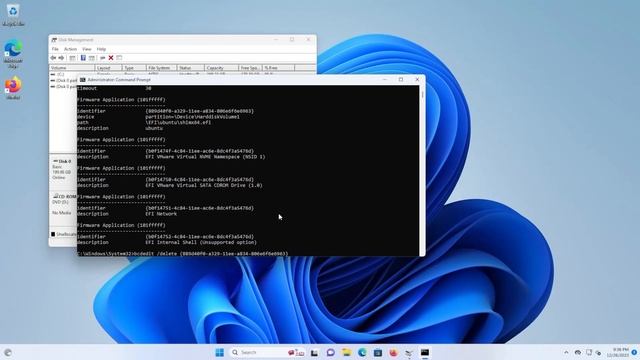Sort by the Volume column header
The image size is (640, 360).
pyautogui.click(x=72, y=68)
